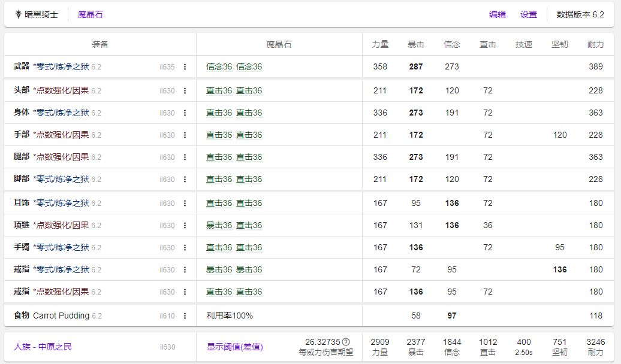Open the three-dot menu for 项链 row
The width and height of the screenshot is (621, 364).
[x=185, y=226]
